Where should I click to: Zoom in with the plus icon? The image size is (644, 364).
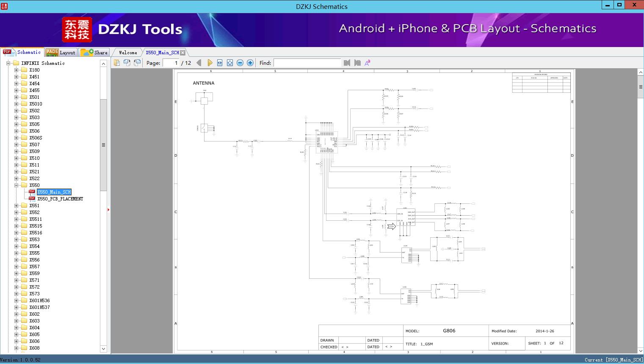pos(250,63)
